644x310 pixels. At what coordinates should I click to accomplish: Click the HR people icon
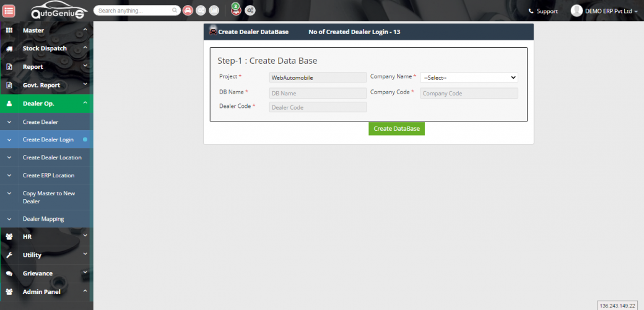point(9,237)
